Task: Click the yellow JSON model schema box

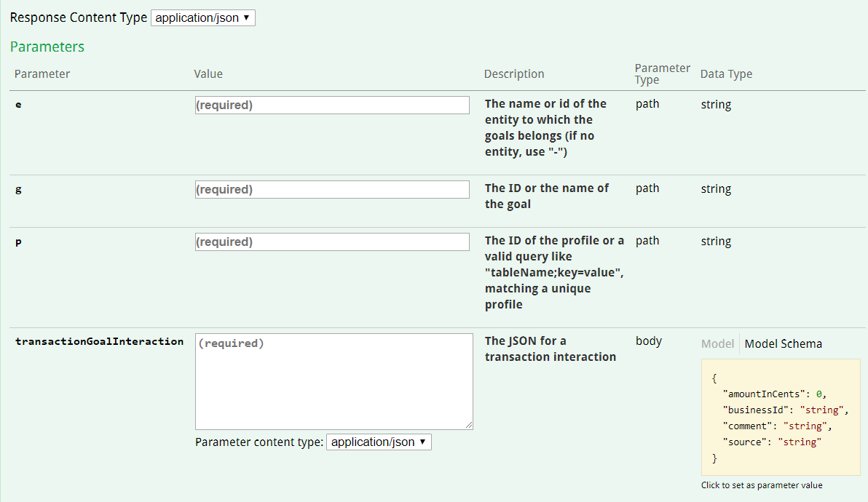Action: click(x=781, y=417)
